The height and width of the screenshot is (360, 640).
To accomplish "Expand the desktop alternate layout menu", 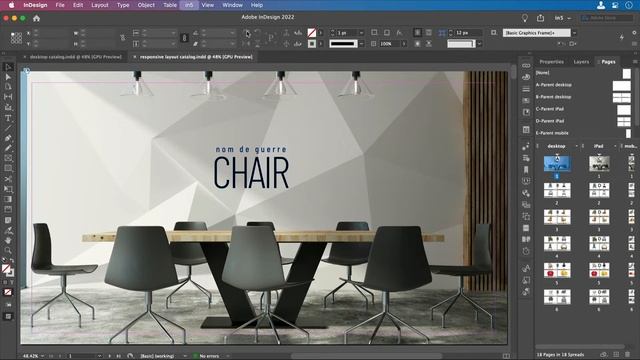I will (576, 146).
